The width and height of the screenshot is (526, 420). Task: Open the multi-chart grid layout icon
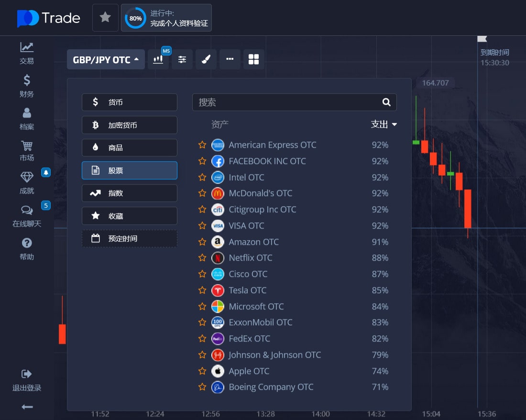pos(253,59)
